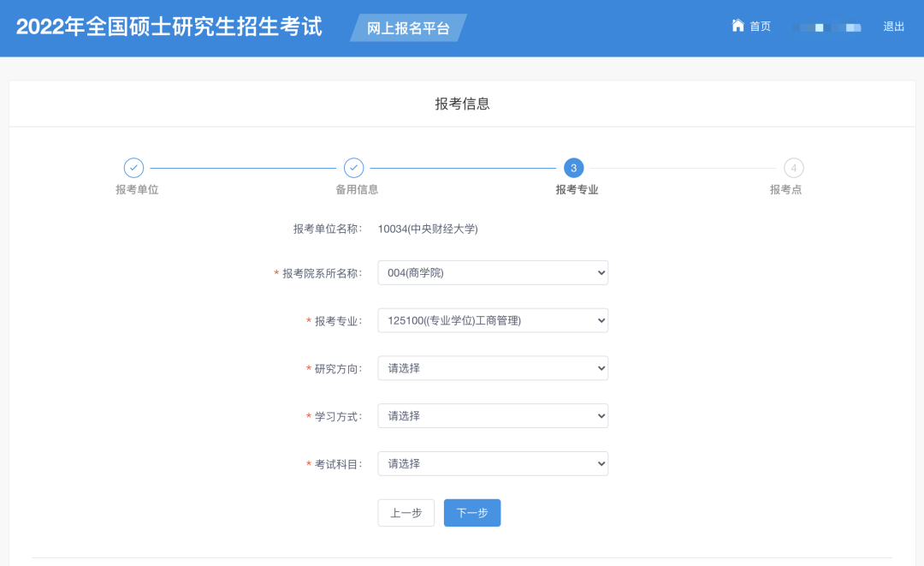Click the 报考院系所名称 field label
Screen dimensions: 924x566
(x=323, y=273)
